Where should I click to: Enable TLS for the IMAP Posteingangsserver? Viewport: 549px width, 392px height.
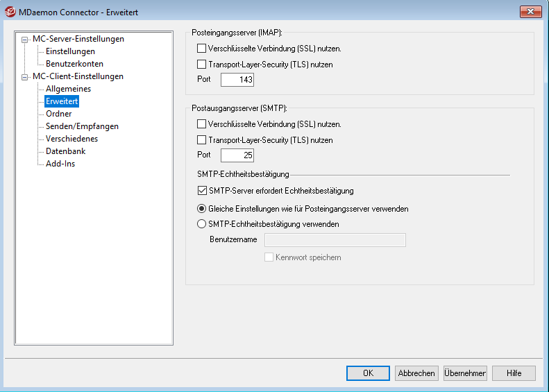click(x=202, y=65)
